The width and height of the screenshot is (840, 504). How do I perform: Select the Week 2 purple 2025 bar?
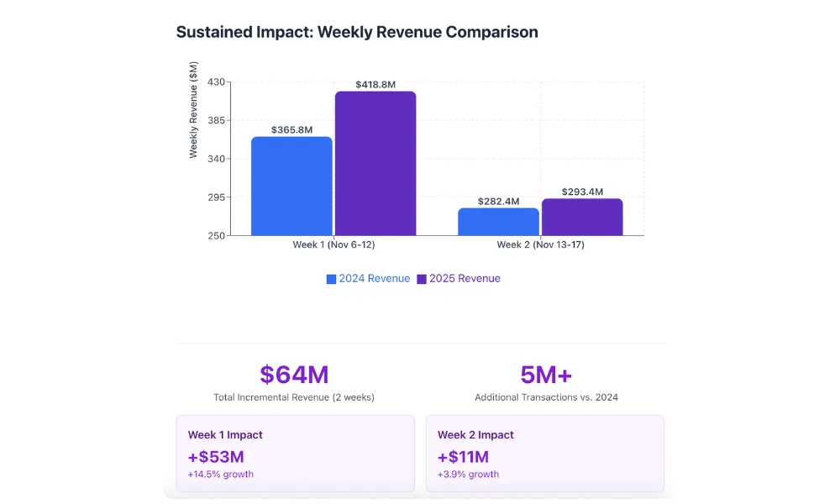[x=582, y=217]
